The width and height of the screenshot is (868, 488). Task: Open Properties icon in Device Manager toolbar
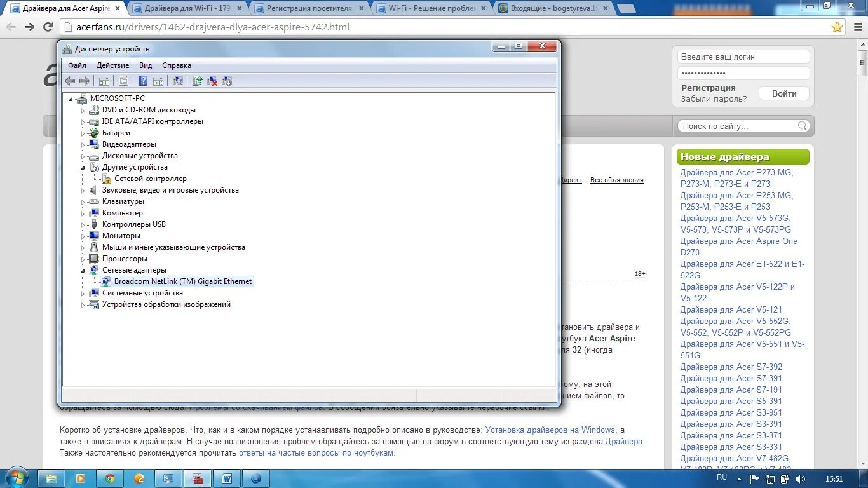[x=124, y=81]
